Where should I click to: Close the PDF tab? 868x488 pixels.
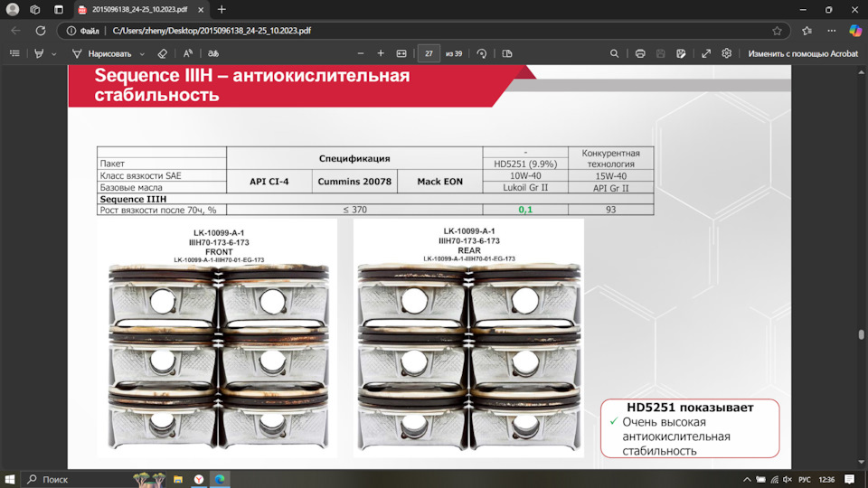tap(201, 9)
